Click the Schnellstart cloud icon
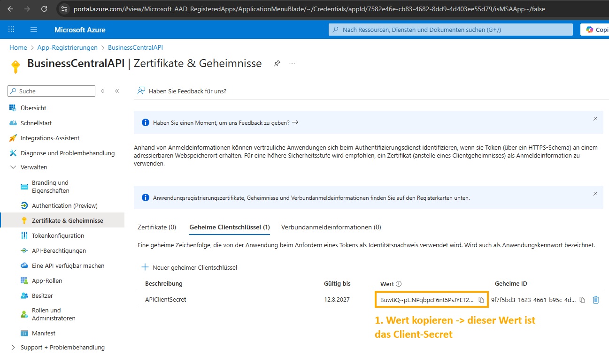The image size is (609, 364). pos(13,123)
